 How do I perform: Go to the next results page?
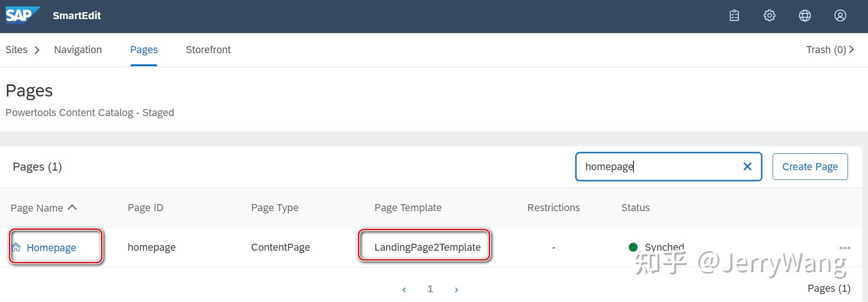click(x=457, y=289)
